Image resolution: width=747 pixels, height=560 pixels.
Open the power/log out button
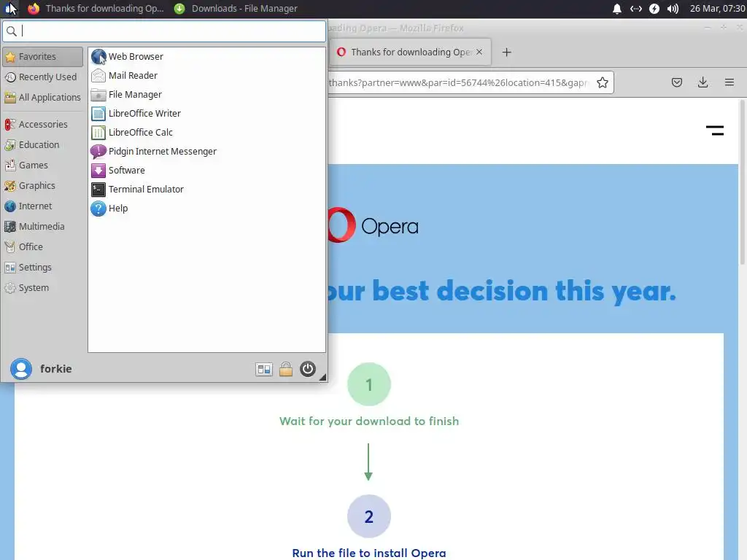coord(308,369)
